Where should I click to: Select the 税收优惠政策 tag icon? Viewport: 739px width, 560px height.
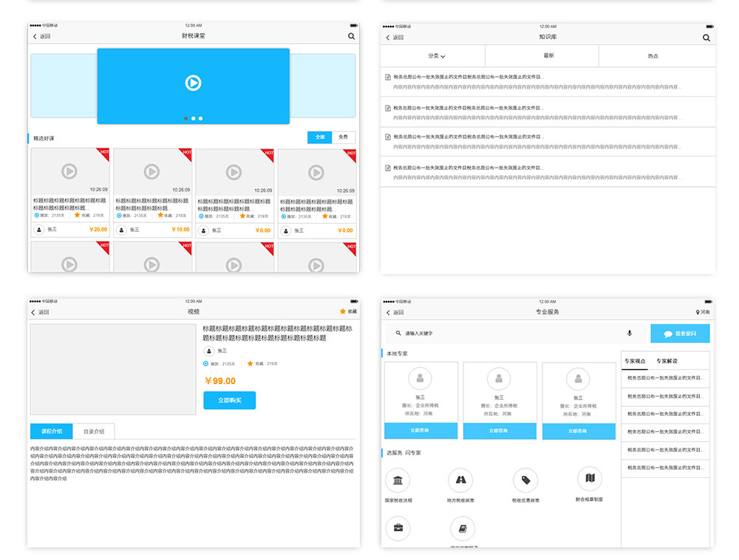click(x=525, y=480)
